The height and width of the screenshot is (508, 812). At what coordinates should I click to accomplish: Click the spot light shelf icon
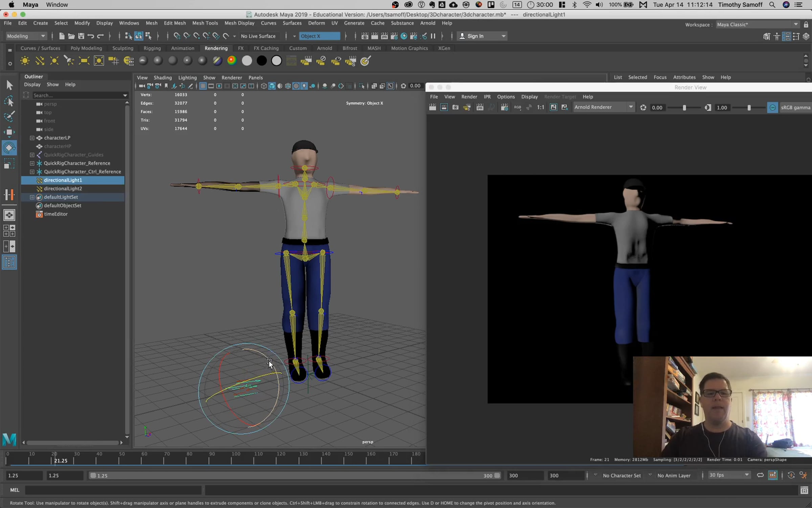(x=69, y=61)
